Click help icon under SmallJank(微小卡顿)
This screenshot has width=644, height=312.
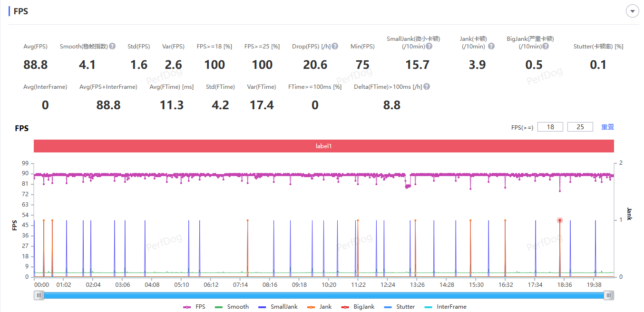[x=429, y=46]
